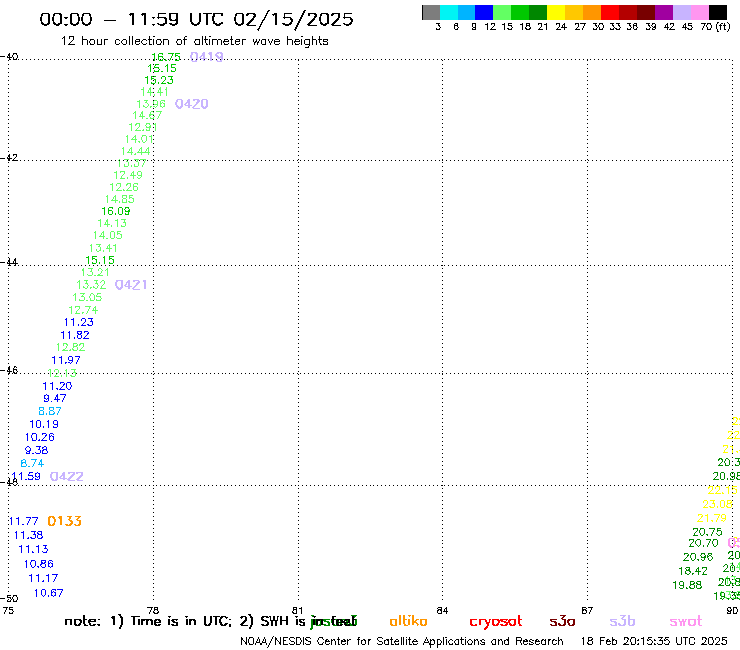Select the purple swatch in the color scale

(664, 12)
